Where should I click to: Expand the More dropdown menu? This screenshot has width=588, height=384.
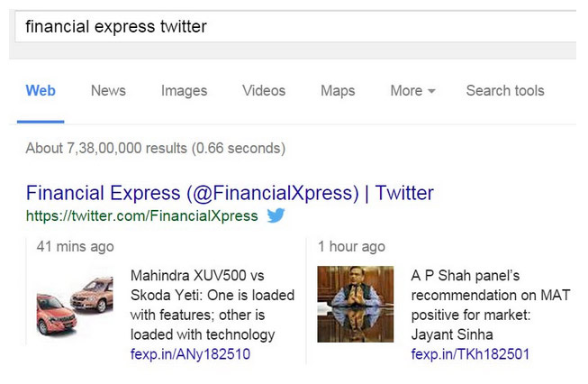click(412, 91)
